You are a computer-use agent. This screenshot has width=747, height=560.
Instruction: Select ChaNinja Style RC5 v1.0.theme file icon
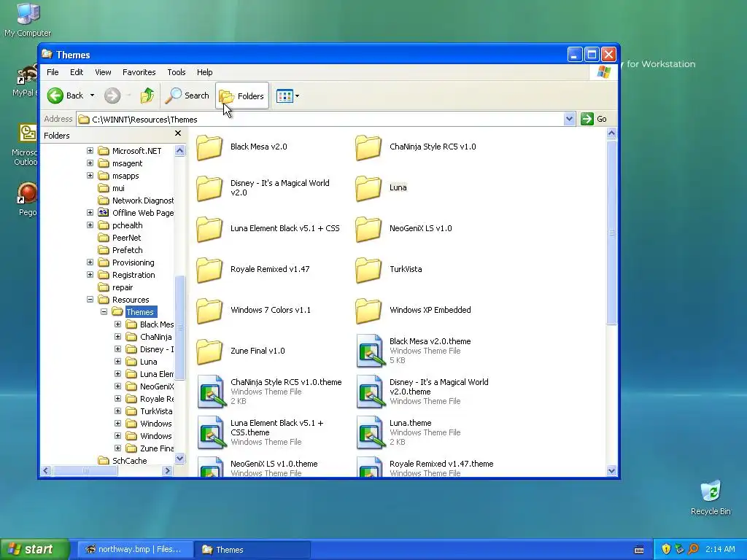pyautogui.click(x=211, y=392)
